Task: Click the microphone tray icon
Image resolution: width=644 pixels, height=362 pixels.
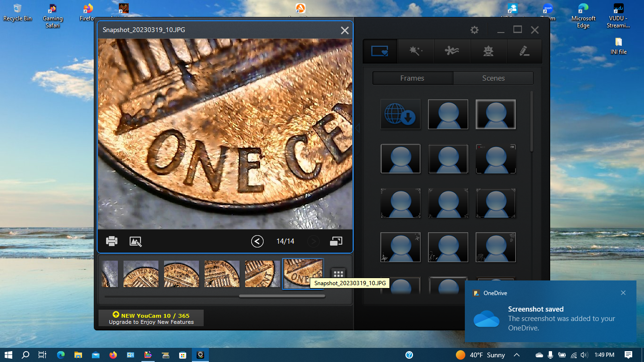Action: pos(550,355)
